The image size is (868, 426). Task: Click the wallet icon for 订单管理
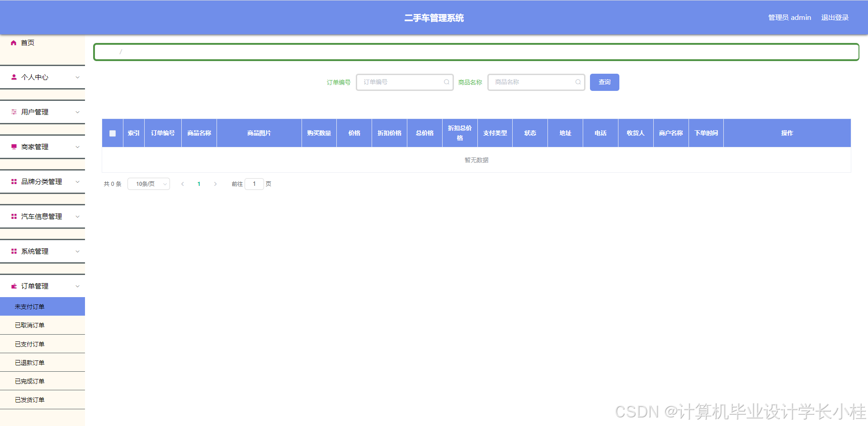(x=14, y=286)
